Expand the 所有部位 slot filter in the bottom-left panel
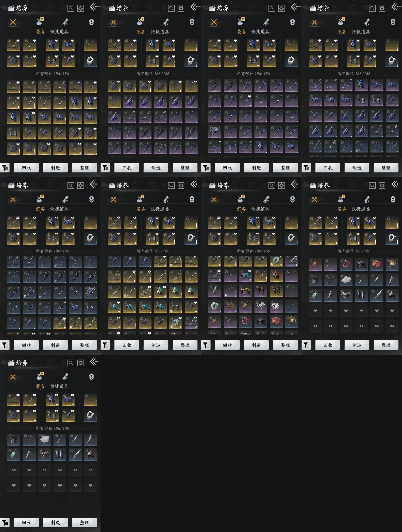The height and width of the screenshot is (532, 402). [x=52, y=428]
